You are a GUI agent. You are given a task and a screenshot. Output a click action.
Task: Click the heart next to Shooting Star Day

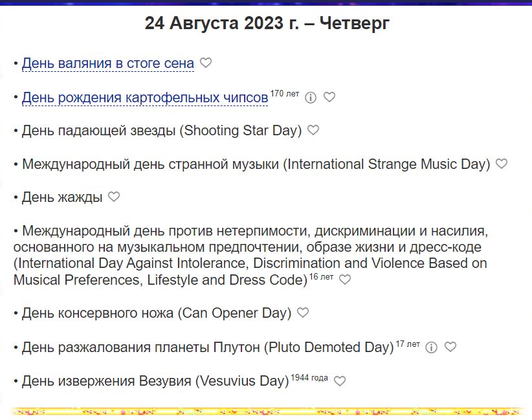pos(314,129)
